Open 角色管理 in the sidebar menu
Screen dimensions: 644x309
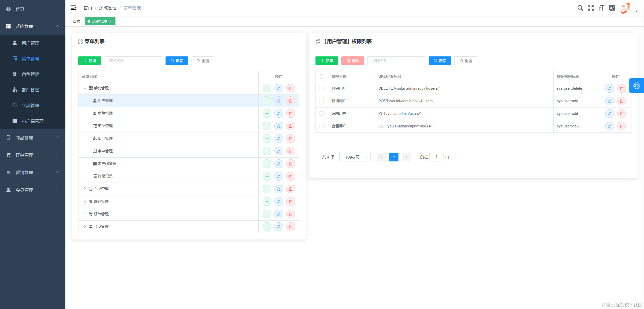pyautogui.click(x=30, y=74)
